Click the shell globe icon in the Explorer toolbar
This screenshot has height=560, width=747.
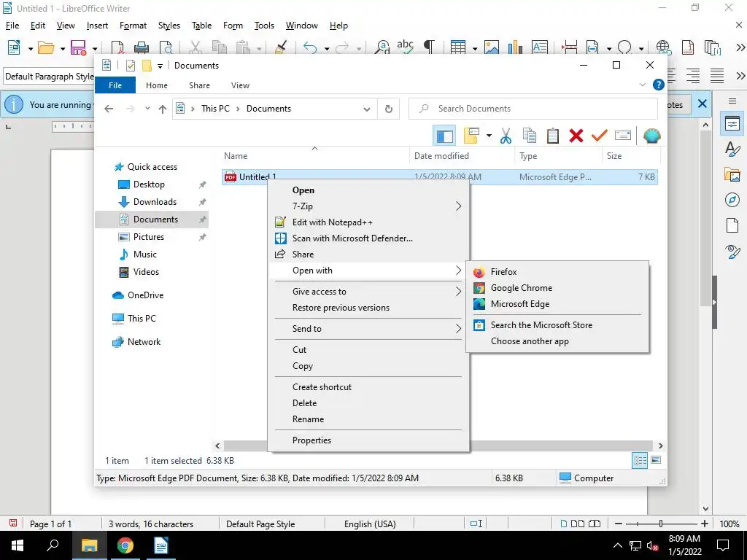(651, 136)
